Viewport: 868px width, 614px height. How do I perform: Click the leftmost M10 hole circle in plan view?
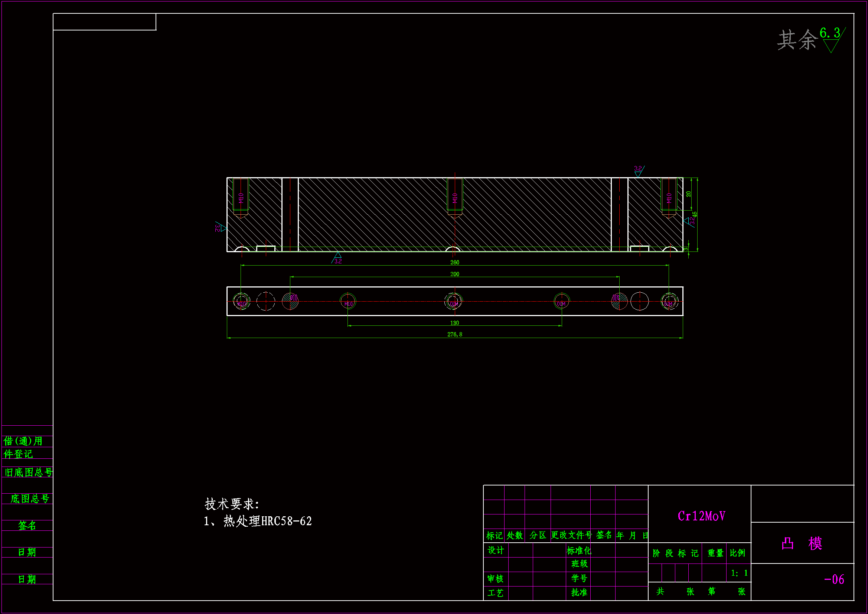[x=241, y=302]
